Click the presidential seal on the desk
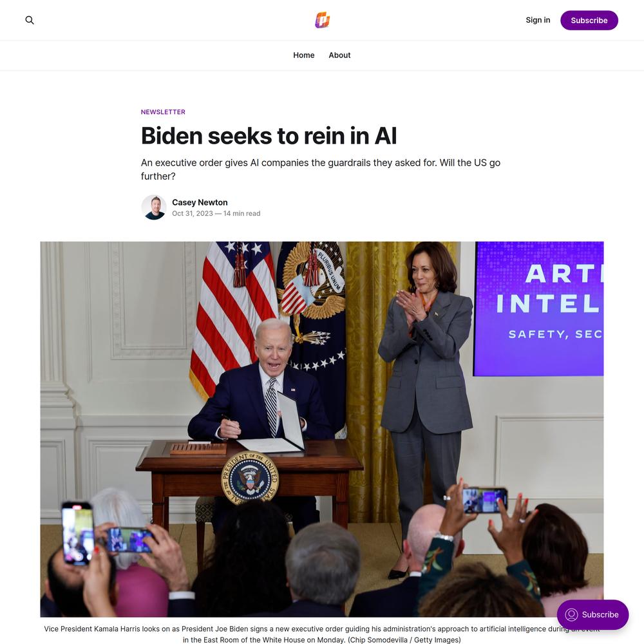The height and width of the screenshot is (644, 644). coord(250,478)
